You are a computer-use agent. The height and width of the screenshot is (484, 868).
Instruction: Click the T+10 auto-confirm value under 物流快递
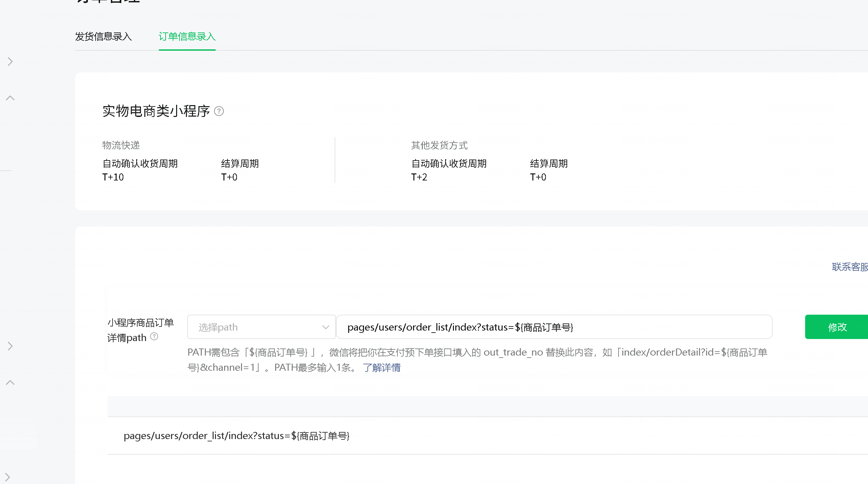tap(113, 177)
